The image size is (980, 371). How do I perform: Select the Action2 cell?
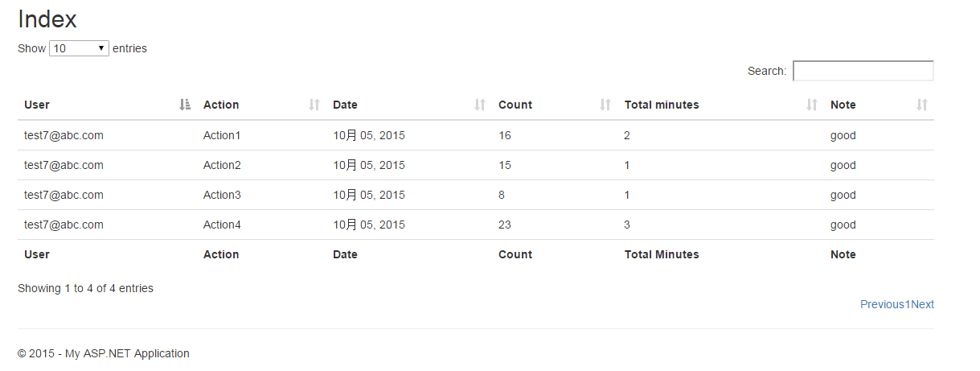[x=222, y=165]
